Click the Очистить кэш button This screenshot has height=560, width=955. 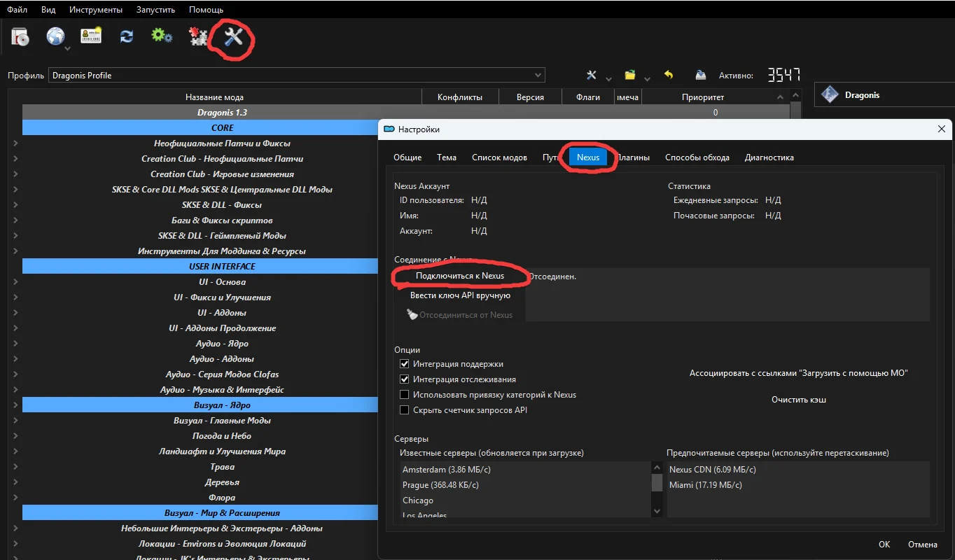(x=799, y=400)
